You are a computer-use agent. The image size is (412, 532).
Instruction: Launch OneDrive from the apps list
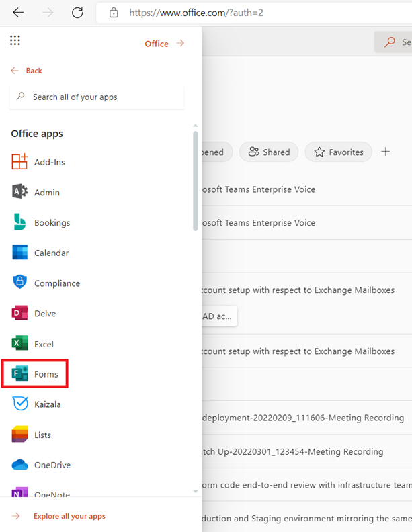click(x=20, y=465)
